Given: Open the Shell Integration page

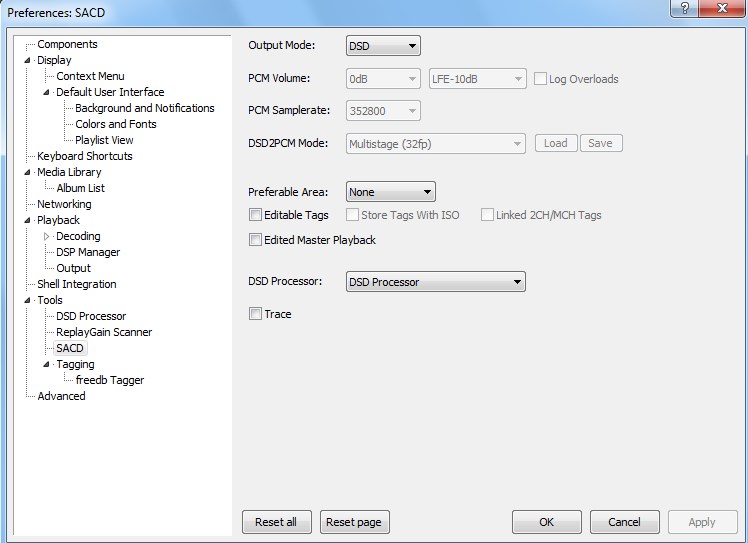Looking at the screenshot, I should tap(77, 284).
